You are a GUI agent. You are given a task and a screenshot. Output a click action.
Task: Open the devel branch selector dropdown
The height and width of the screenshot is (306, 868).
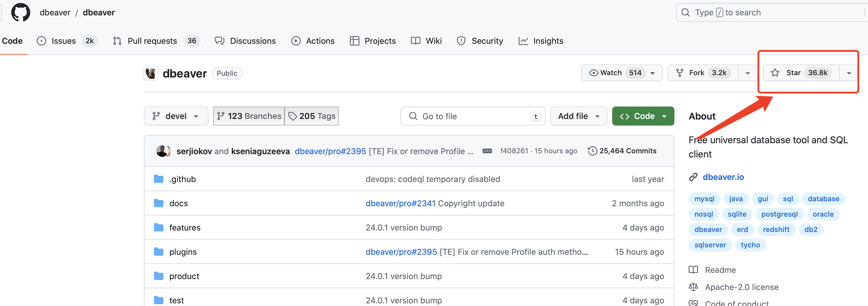tap(176, 116)
